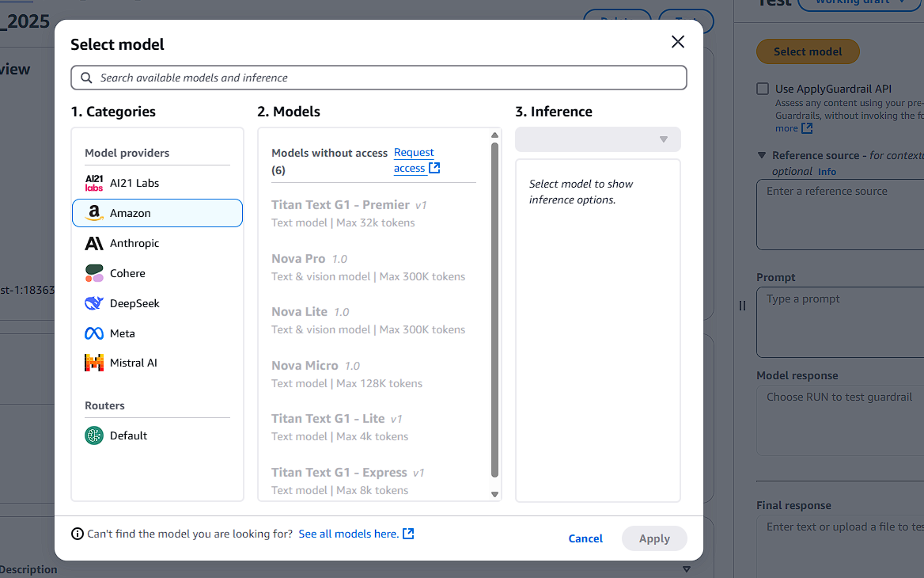
Task: Select Titan Text G1 - Lite model
Action: coord(373,427)
